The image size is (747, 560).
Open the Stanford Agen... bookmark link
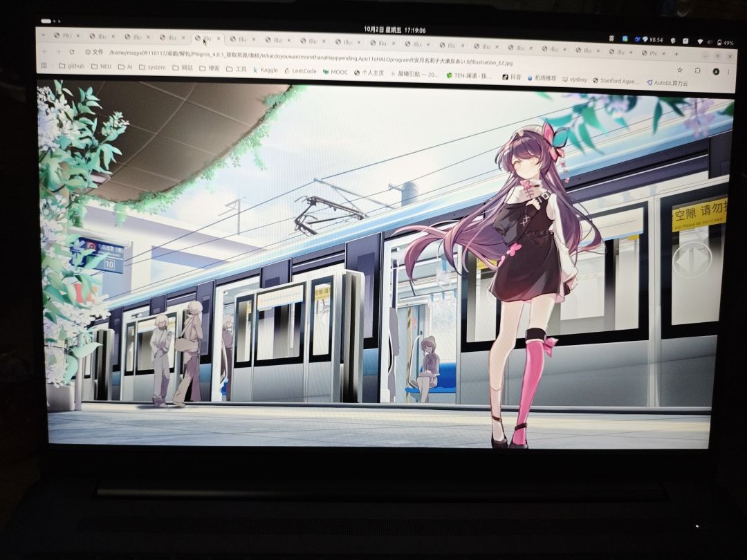click(616, 81)
